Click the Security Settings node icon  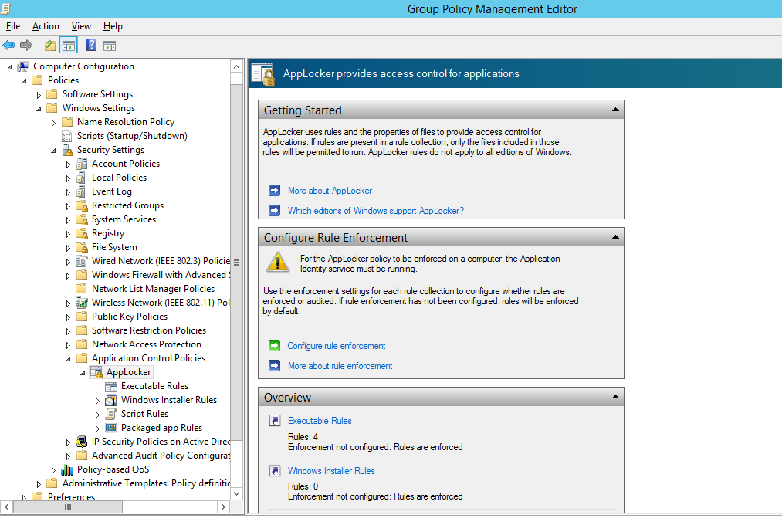tap(67, 150)
